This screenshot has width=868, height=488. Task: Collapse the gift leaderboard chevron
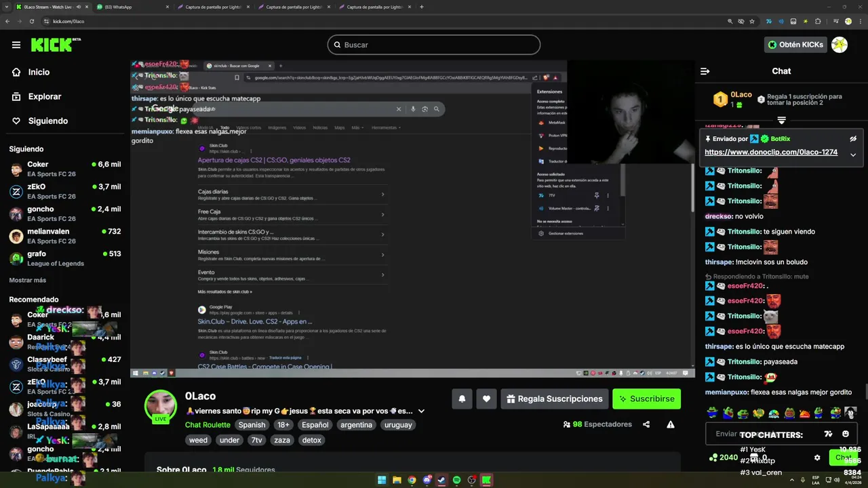[x=781, y=120]
